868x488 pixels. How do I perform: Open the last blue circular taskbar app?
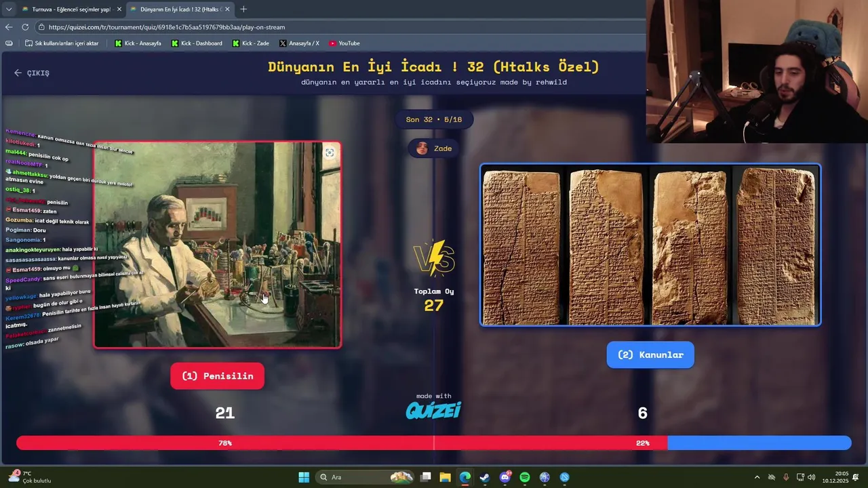(x=565, y=477)
